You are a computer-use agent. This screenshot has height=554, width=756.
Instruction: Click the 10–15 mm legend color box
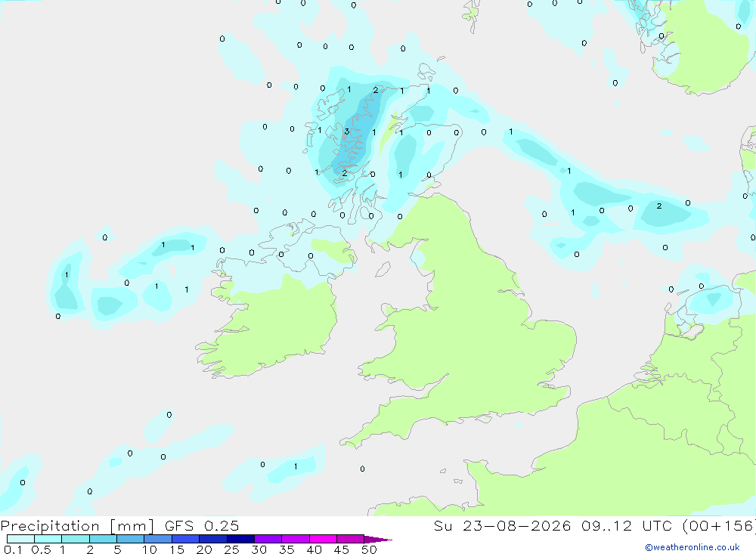[158, 539]
